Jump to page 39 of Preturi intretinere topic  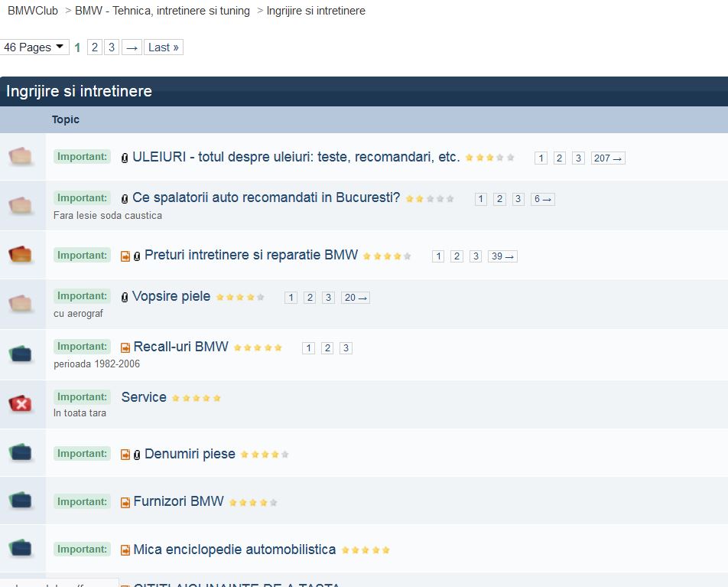(502, 256)
